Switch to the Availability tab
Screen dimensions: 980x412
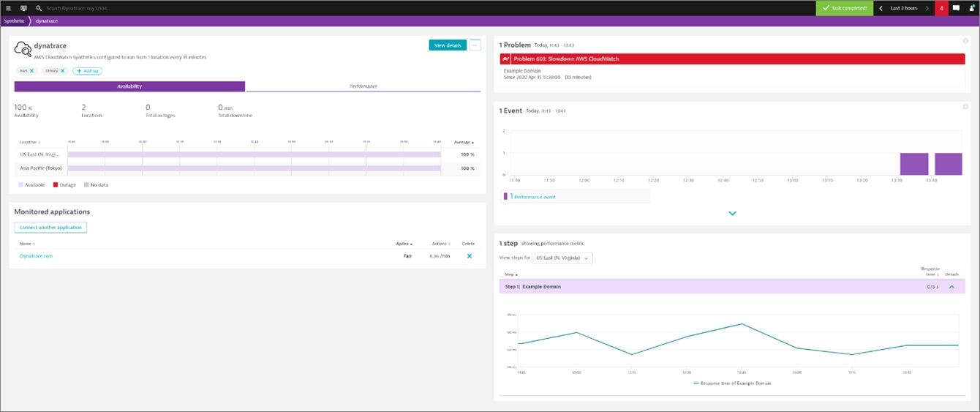pyautogui.click(x=130, y=86)
